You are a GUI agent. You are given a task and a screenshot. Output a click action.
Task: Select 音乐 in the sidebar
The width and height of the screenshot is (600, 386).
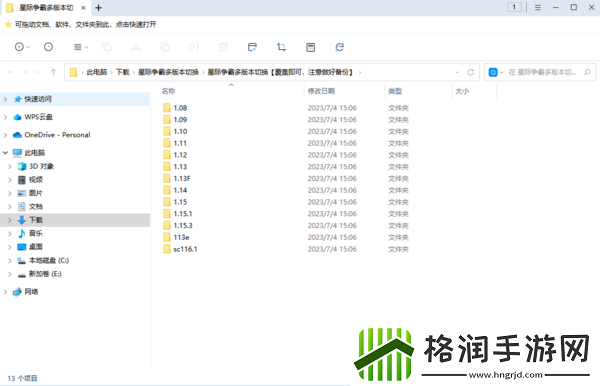tap(36, 233)
